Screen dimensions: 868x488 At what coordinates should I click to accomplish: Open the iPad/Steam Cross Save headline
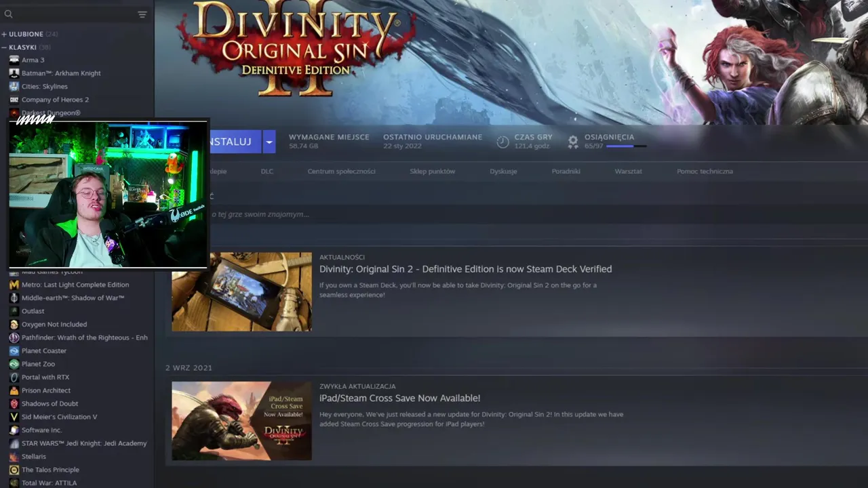(x=399, y=398)
